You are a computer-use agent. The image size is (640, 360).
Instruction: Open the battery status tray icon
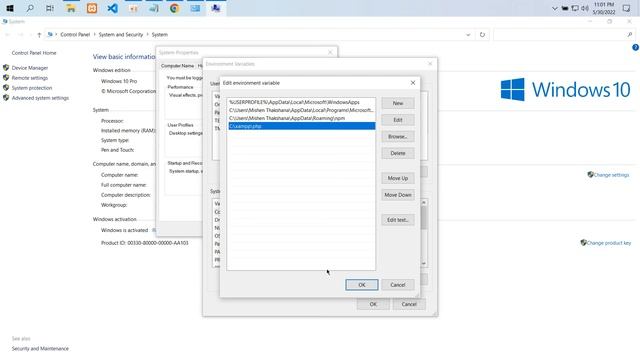coord(565,8)
